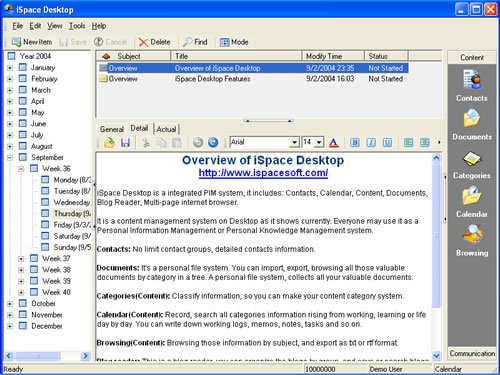Click the blue redo arrow icon
Viewport: 500px width, 375px height.
[x=213, y=143]
